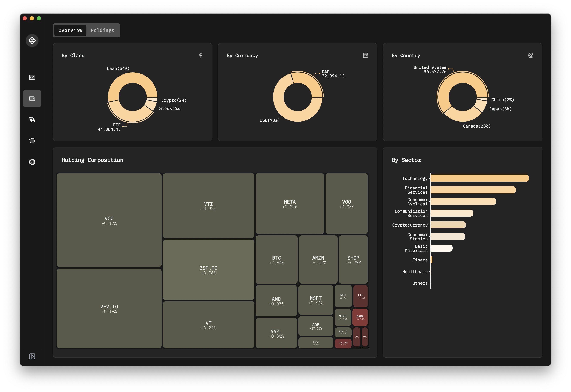Viewport: 571px width, 392px height.
Task: Select the analytics chart icon in sidebar
Action: click(x=32, y=77)
